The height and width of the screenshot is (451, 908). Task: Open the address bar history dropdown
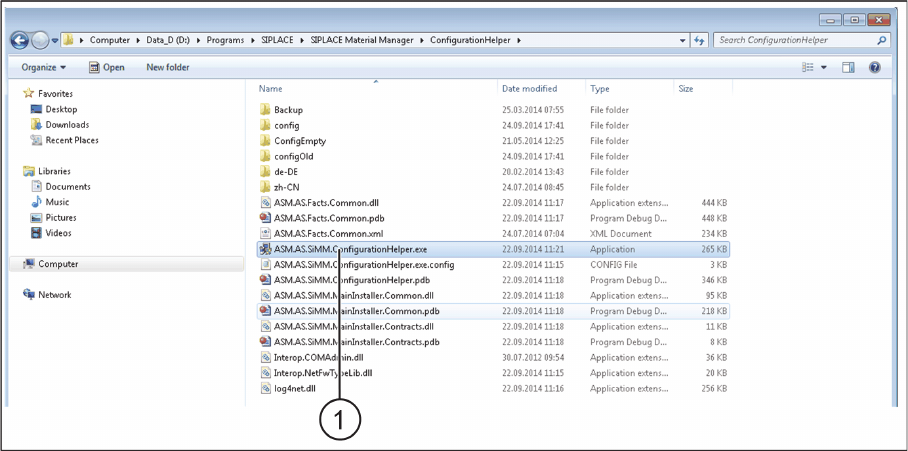click(x=684, y=41)
